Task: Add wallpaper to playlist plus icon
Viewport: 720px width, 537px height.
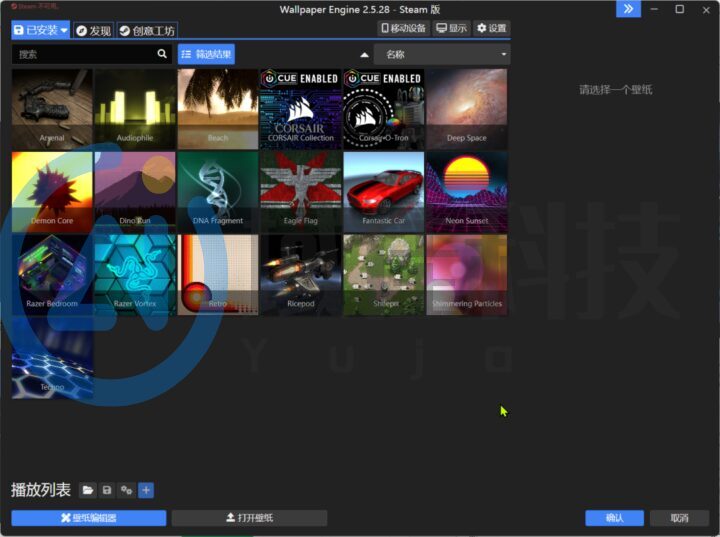Action: (x=146, y=490)
